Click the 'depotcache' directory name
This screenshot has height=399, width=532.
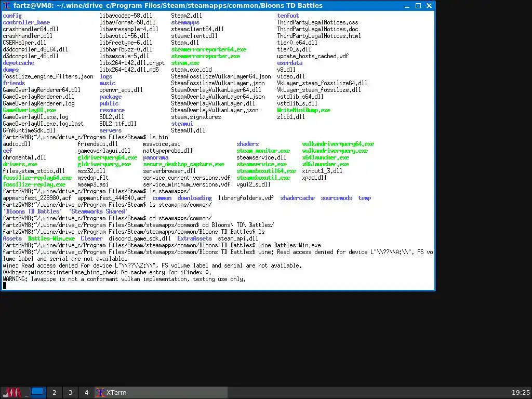[x=18, y=63]
